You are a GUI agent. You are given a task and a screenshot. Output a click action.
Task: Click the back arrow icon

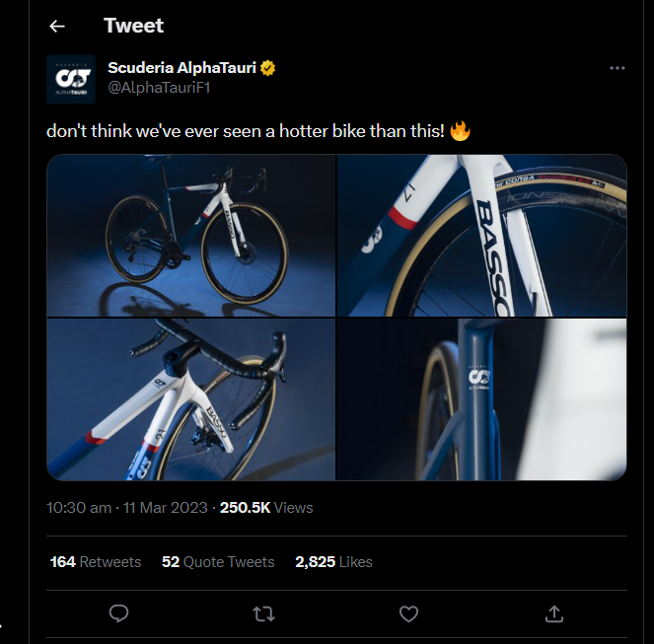(57, 27)
